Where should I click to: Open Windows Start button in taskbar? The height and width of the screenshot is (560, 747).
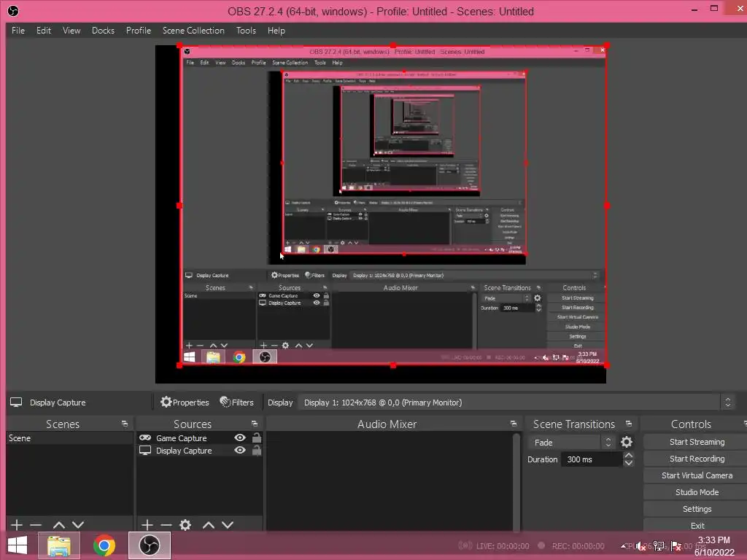(18, 545)
